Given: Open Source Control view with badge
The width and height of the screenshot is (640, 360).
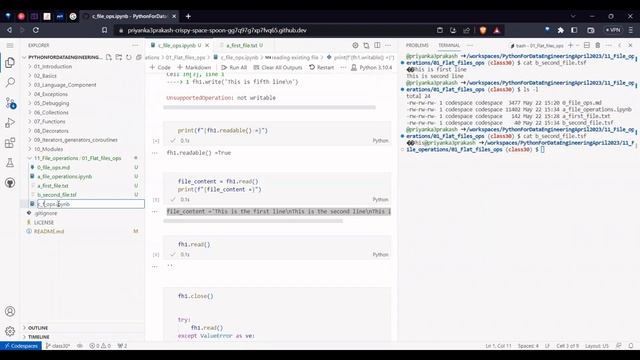Looking at the screenshot, I should click(x=10, y=103).
